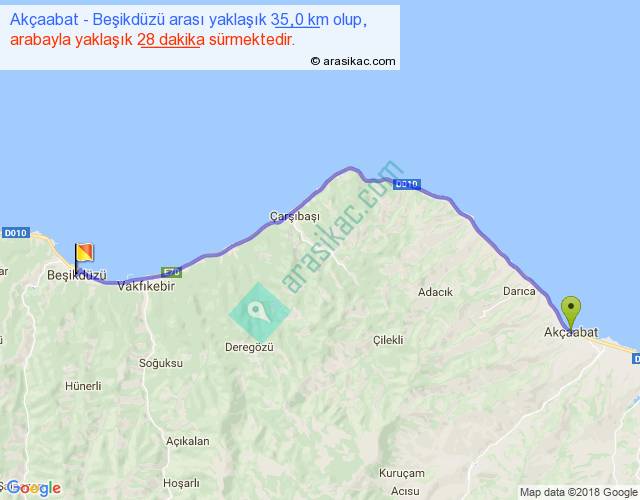
Task: Select the Darıca place label
Action: tap(519, 292)
